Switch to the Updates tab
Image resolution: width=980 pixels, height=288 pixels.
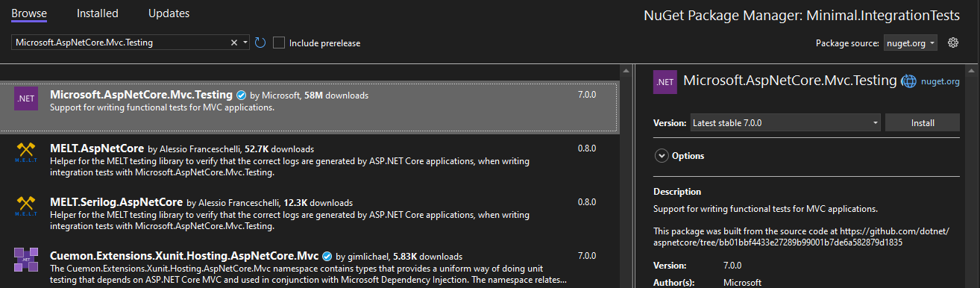point(169,13)
